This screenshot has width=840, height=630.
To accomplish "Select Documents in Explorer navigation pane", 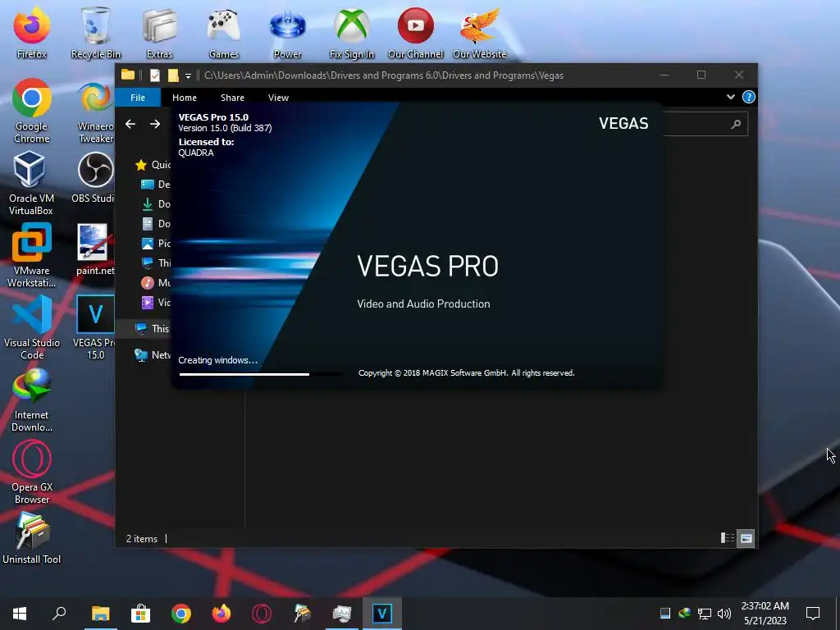I will 155,224.
